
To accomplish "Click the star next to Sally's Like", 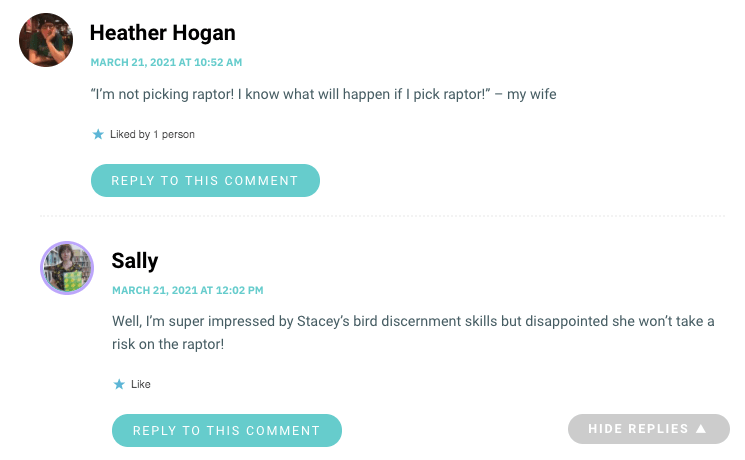I will click(x=119, y=384).
